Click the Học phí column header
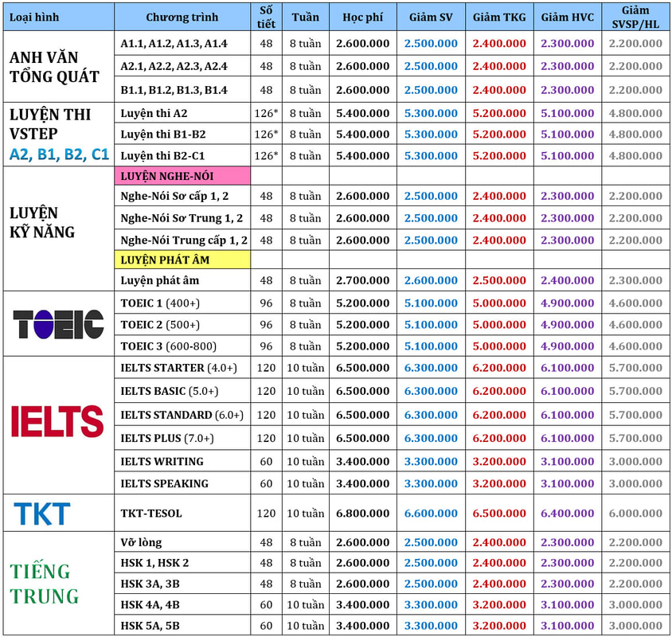Viewport: 672px width, 637px height. [362, 17]
